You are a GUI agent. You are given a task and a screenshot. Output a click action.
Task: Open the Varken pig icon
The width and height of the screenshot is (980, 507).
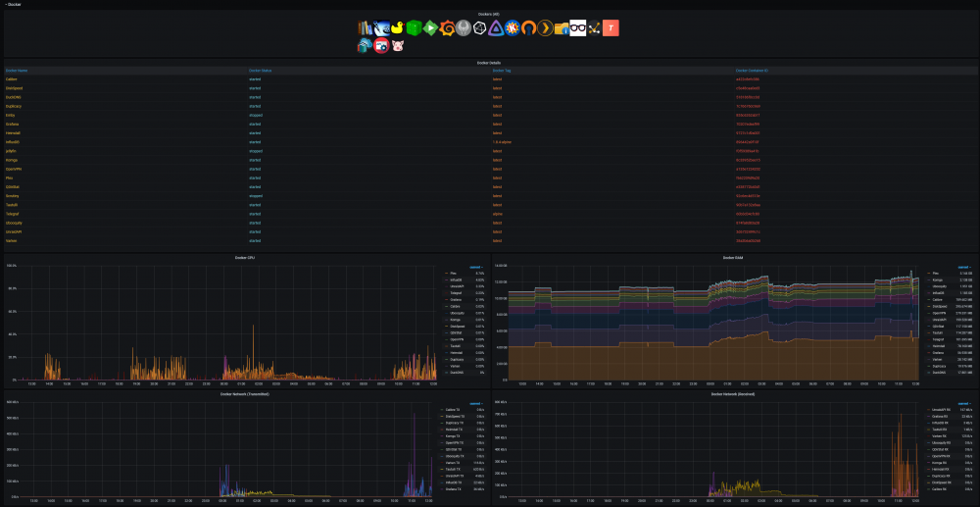pyautogui.click(x=398, y=46)
